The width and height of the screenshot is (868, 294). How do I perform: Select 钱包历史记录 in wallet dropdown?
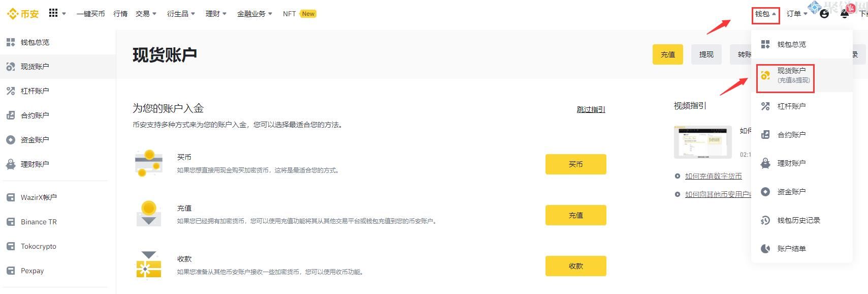point(801,220)
